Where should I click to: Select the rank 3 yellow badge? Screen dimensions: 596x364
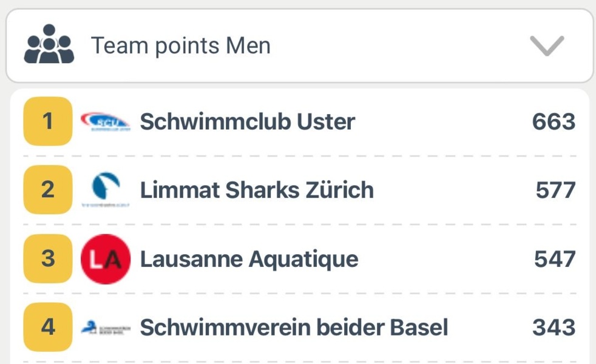pyautogui.click(x=48, y=259)
